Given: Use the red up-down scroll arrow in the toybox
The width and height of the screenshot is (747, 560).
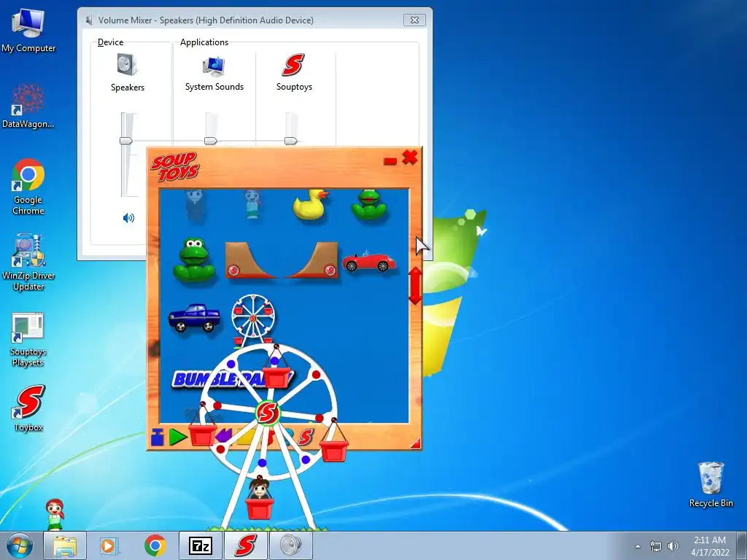Looking at the screenshot, I should tap(415, 285).
